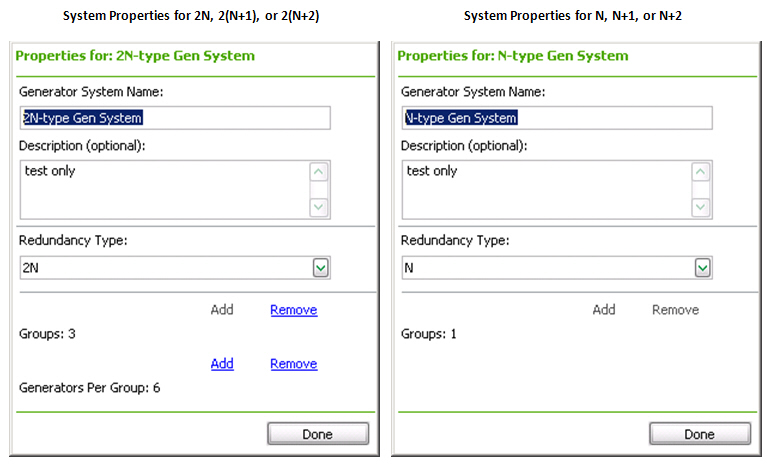Select the N redundancy type combo box
The height and width of the screenshot is (467, 773).
tap(557, 268)
